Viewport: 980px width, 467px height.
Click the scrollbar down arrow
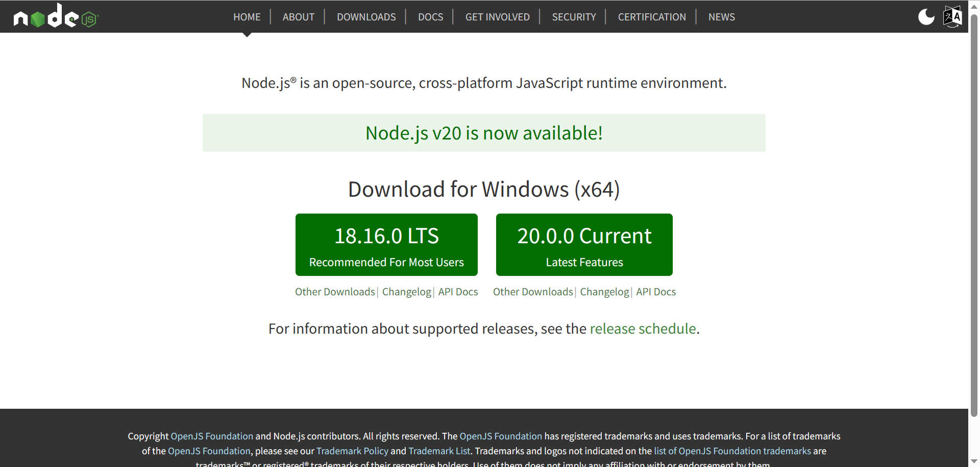(974, 461)
